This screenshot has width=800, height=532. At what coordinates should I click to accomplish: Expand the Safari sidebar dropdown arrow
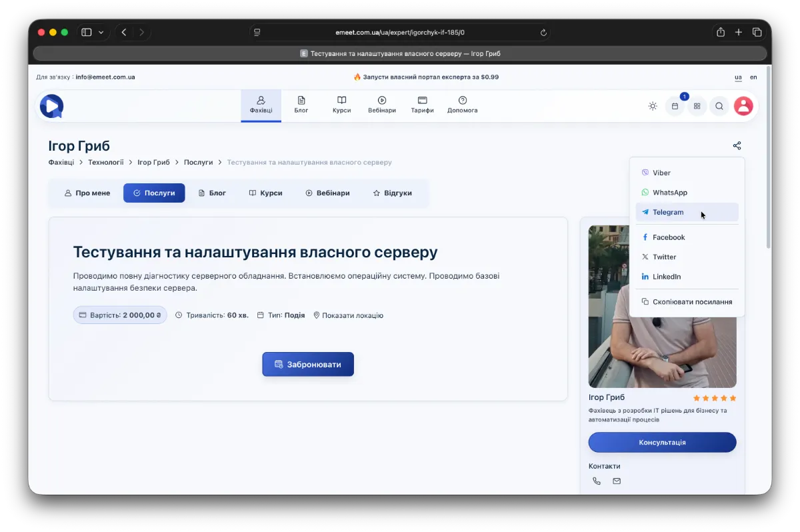click(x=101, y=32)
